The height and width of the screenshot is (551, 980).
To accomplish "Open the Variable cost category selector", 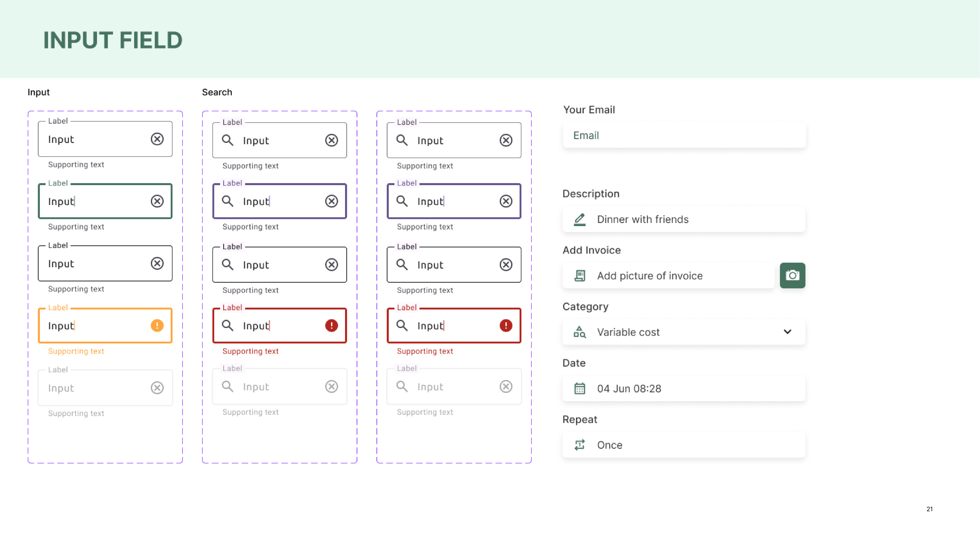I will tap(684, 332).
